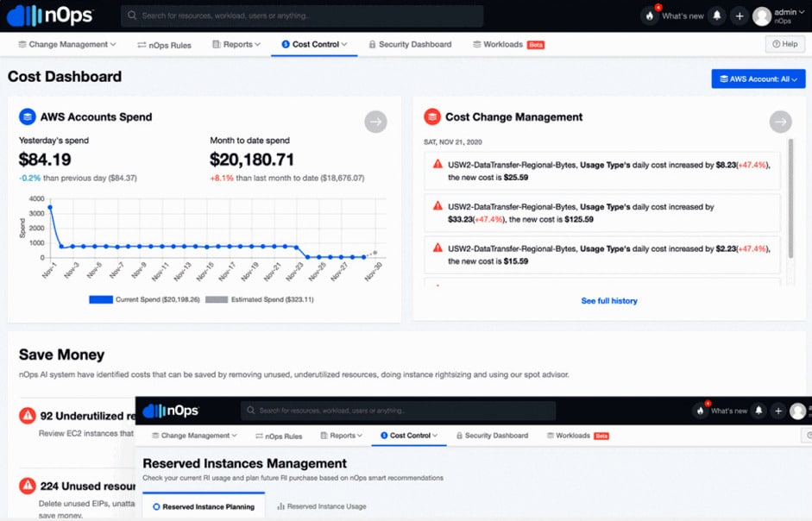The height and width of the screenshot is (521, 812).
Task: Click the Reserved Instance Usage chart icon
Action: pyautogui.click(x=280, y=506)
